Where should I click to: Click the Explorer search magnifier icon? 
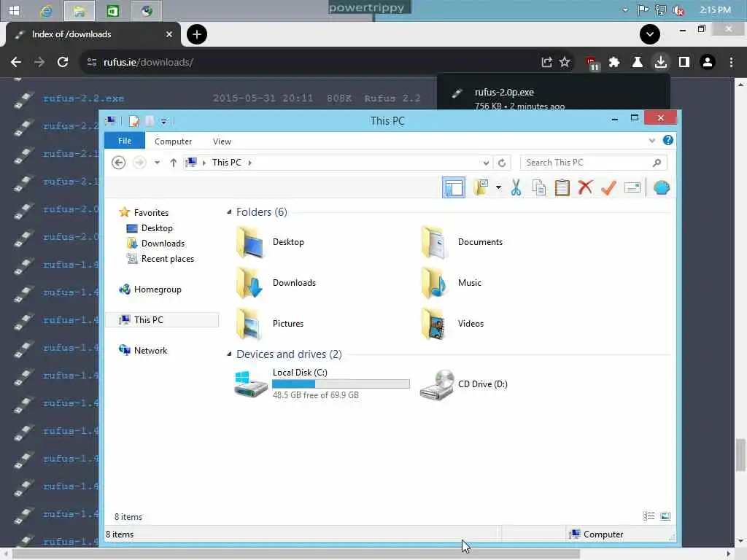click(657, 163)
